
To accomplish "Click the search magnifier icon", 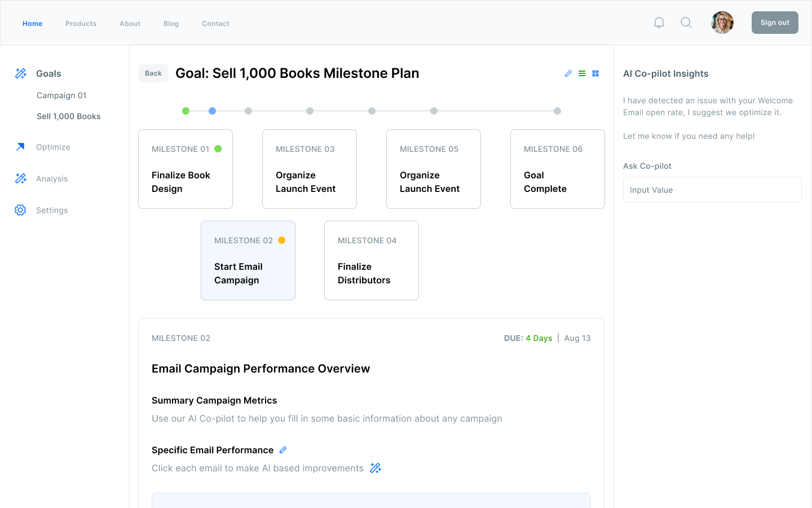I will click(686, 23).
